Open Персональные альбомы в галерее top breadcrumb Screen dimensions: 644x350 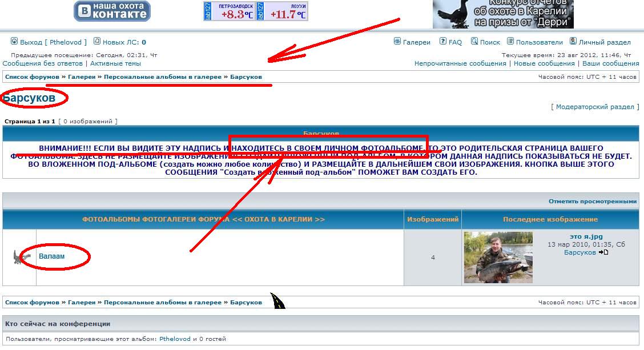[x=162, y=77]
